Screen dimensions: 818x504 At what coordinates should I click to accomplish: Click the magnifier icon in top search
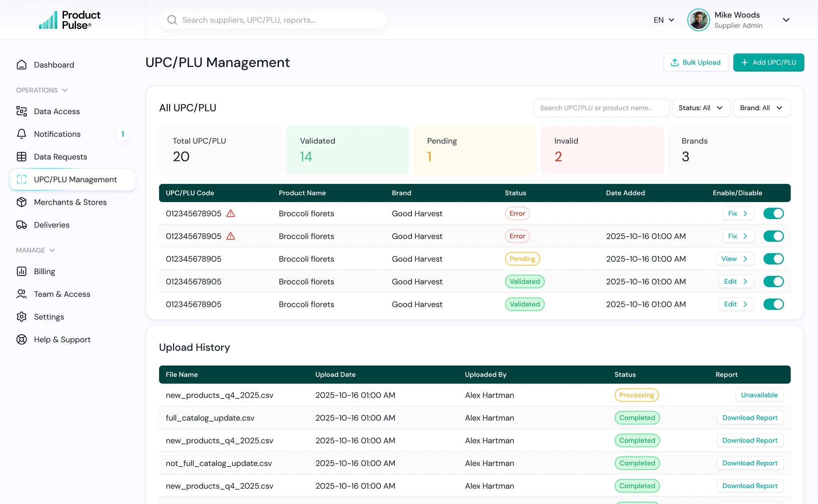pos(172,20)
